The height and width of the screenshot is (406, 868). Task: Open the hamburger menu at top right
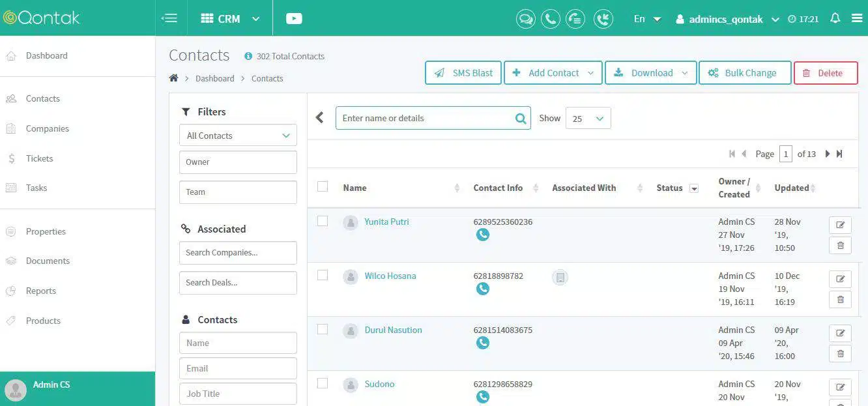coord(857,18)
